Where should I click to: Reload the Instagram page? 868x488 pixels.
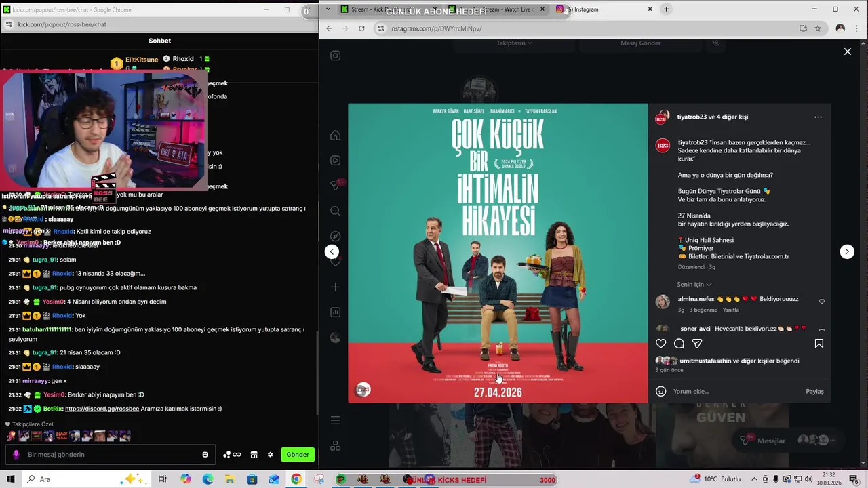361,28
